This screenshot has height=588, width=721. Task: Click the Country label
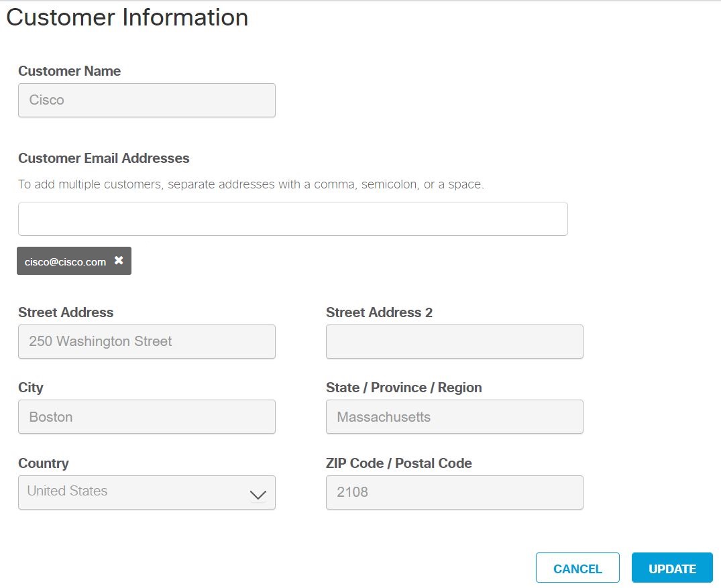[x=44, y=463]
